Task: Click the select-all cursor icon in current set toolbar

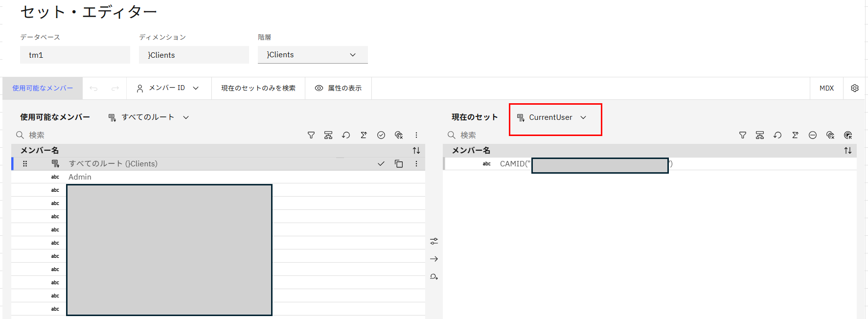Action: [848, 135]
